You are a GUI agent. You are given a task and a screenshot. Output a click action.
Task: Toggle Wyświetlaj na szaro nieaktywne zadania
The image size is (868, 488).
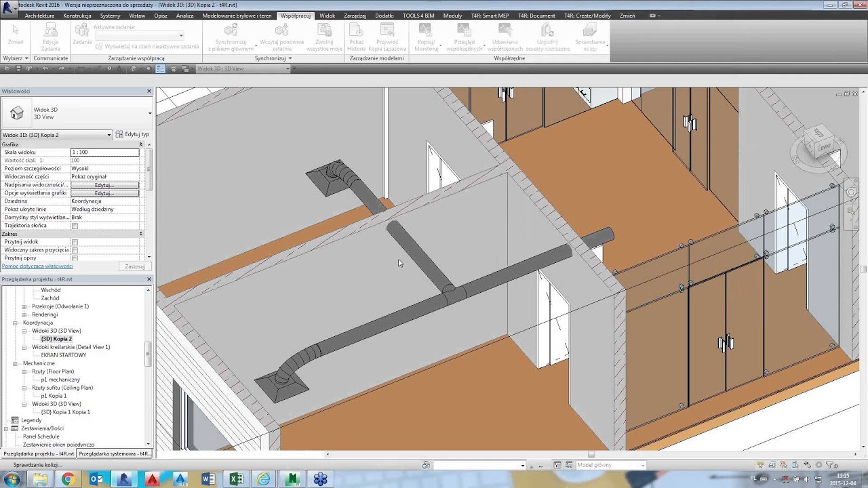(147, 47)
